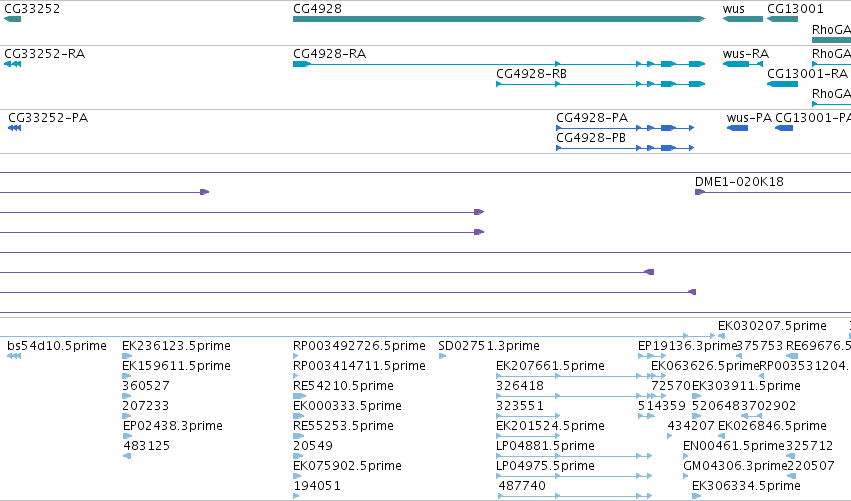This screenshot has height=501, width=851.
Task: Click the EK030207.5prime EST label
Action: click(772, 326)
